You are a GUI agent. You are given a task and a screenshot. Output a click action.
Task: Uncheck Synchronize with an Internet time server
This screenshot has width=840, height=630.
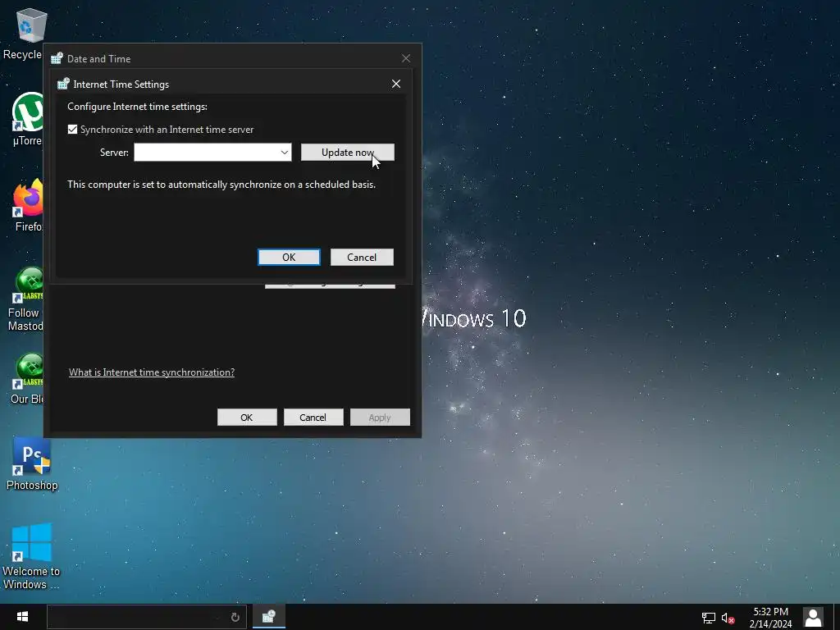(73, 130)
